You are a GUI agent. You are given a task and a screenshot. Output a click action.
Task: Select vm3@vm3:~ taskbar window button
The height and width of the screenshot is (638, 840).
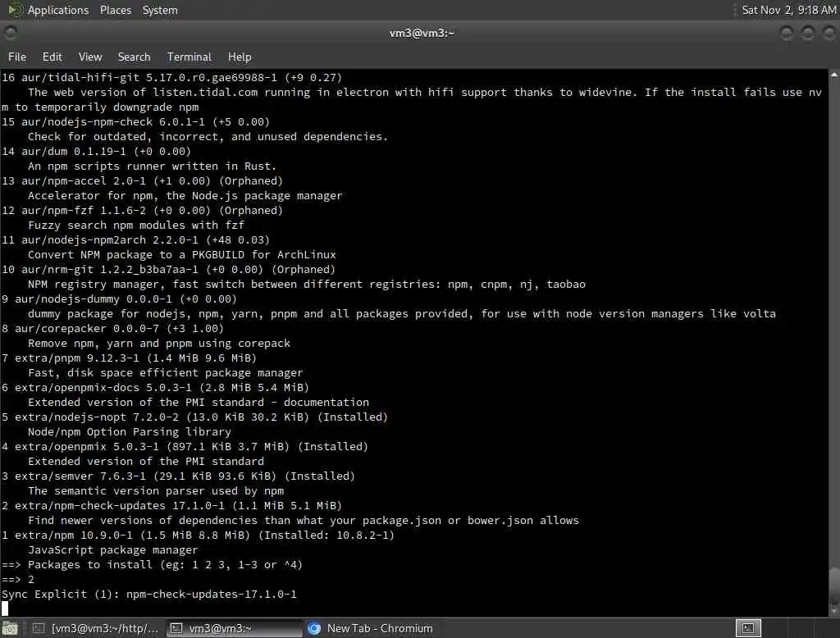pos(234,628)
